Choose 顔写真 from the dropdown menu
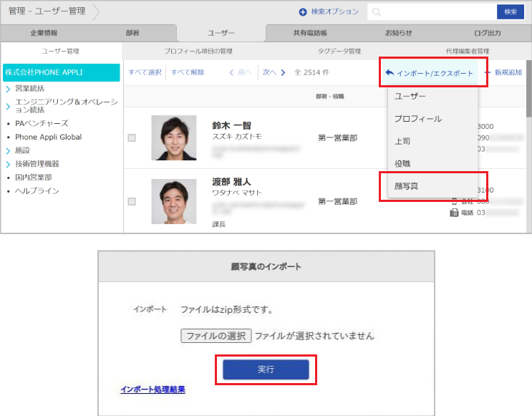Screen dimensions: 532x416 407,186
